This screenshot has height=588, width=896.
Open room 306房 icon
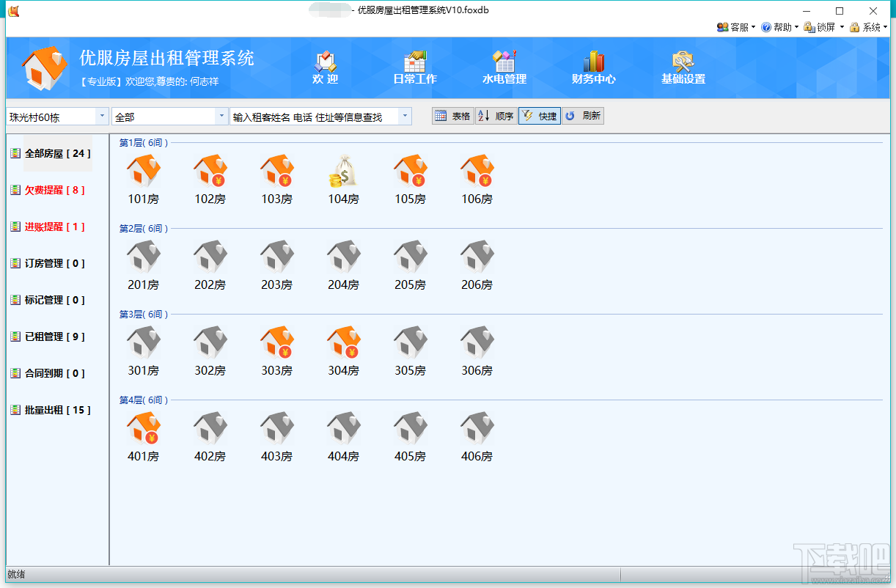[477, 342]
